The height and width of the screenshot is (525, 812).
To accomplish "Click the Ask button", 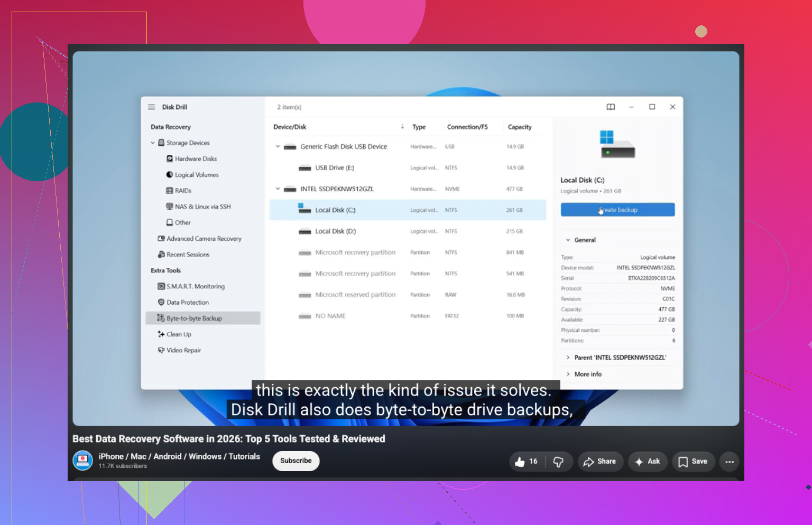I will coord(648,462).
